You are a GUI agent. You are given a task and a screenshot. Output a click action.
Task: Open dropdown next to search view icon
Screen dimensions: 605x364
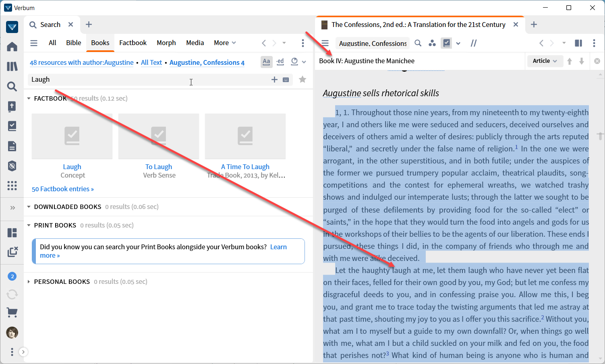click(304, 62)
